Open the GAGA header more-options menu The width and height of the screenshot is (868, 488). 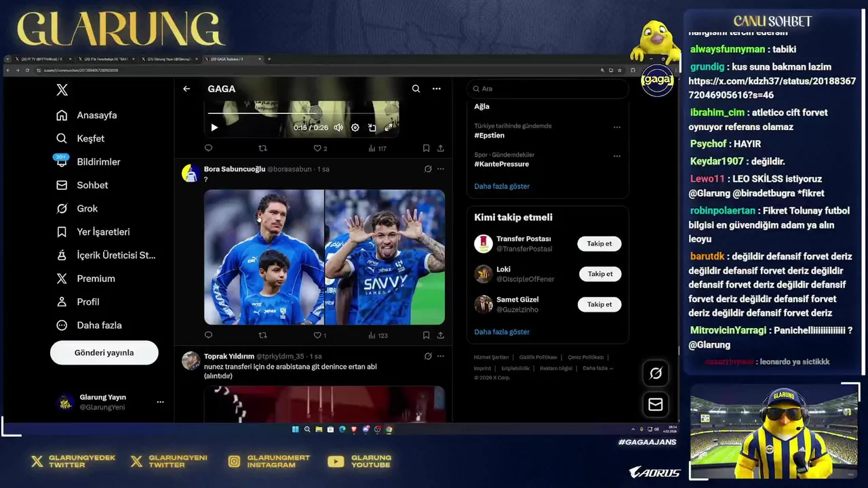point(437,89)
